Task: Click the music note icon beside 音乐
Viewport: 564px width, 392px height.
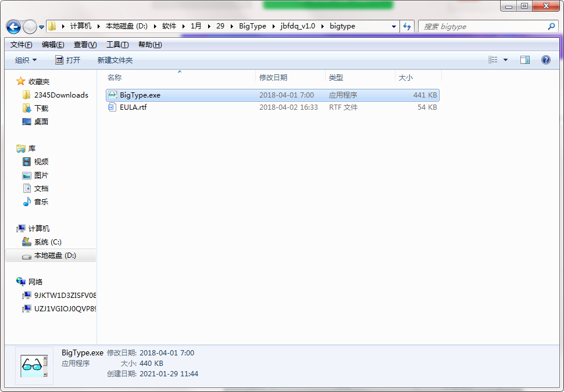Action: coord(27,202)
